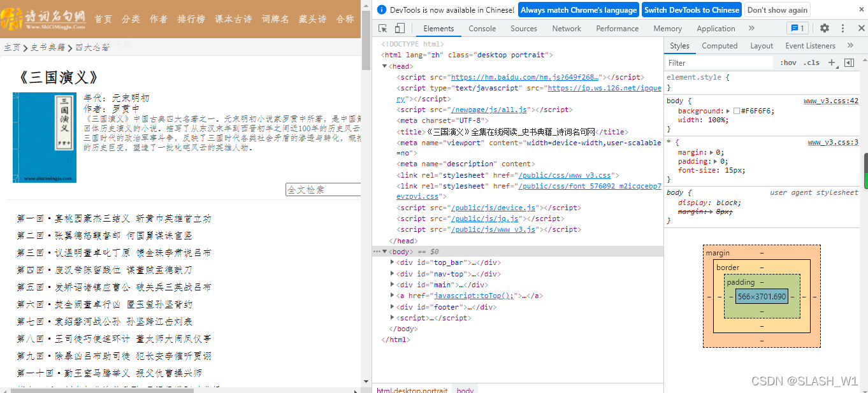Viewport: 868px width, 393px height.
Task: Open the Application tab
Action: point(716,28)
